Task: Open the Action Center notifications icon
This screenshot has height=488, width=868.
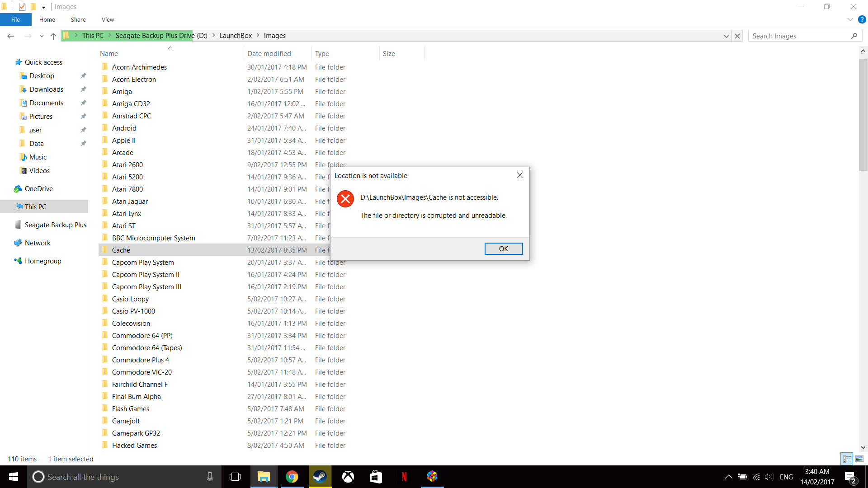Action: pos(850,477)
